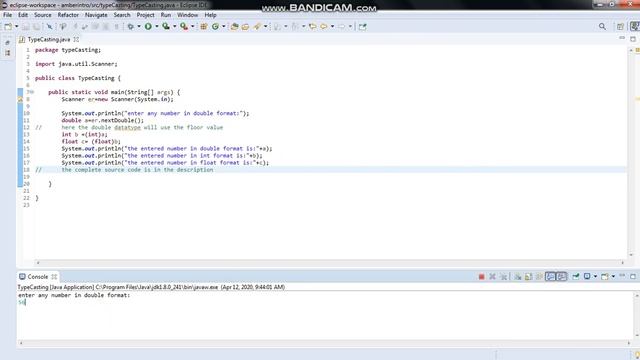640x360 pixels.
Task: Terminate the running program with red stop
Action: pos(481,277)
